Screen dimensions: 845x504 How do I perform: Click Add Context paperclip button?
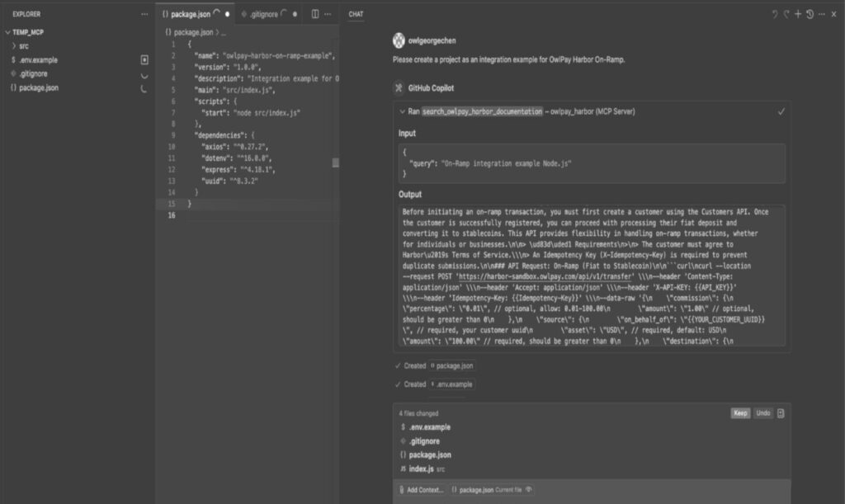tap(422, 489)
